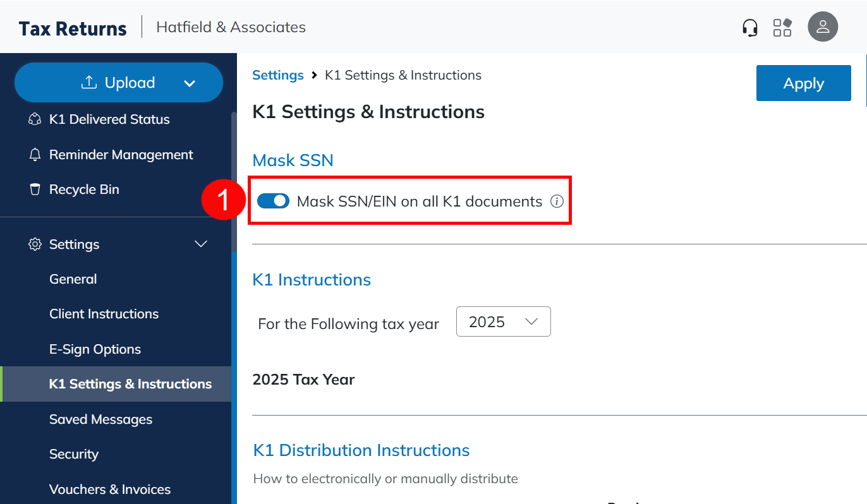
Task: Open Vouchers & Invoices settings
Action: pyautogui.click(x=110, y=489)
